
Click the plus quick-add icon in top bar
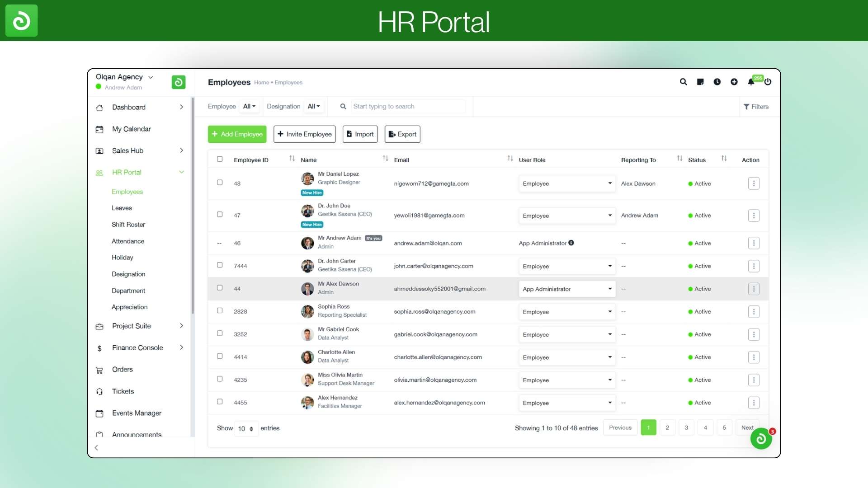734,82
